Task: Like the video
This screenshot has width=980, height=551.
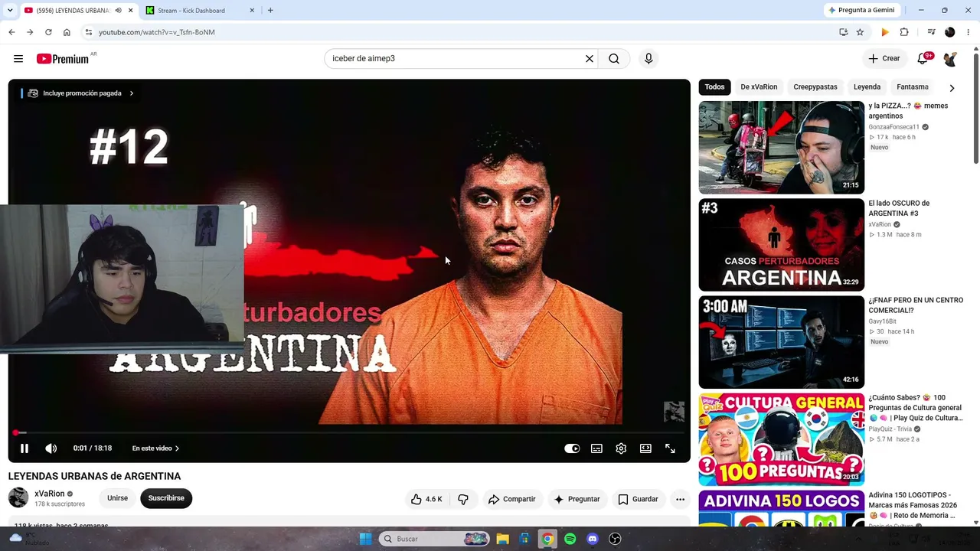Action: point(426,499)
